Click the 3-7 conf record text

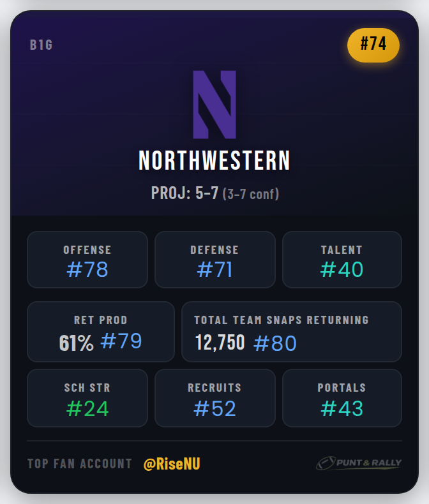[x=250, y=193]
